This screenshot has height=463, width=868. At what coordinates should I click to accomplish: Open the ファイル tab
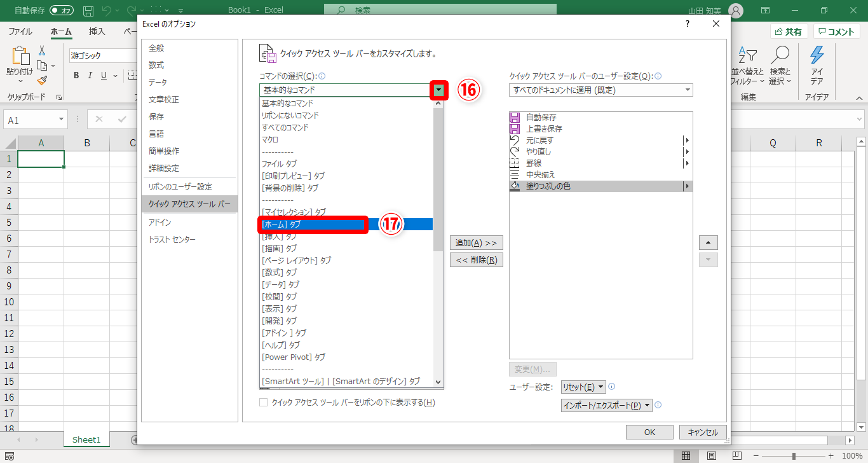(x=20, y=32)
